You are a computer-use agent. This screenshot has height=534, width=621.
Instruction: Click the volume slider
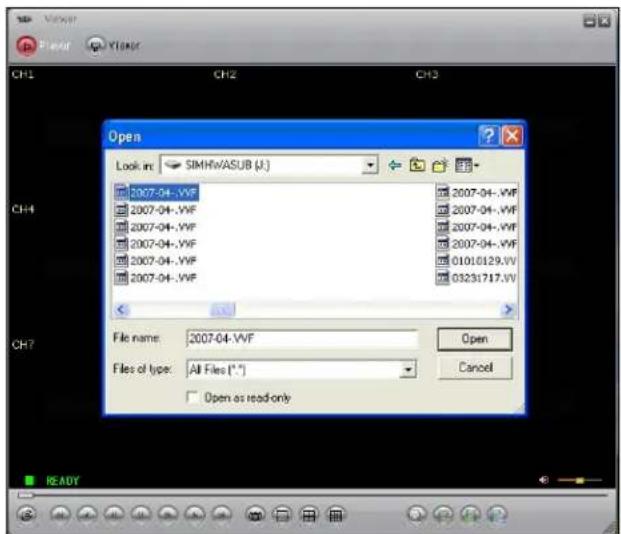pyautogui.click(x=577, y=481)
